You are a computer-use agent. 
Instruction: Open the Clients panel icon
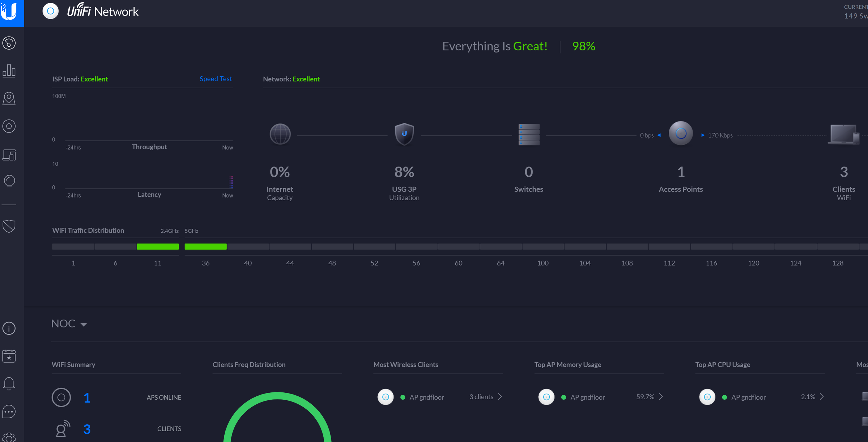(x=9, y=154)
